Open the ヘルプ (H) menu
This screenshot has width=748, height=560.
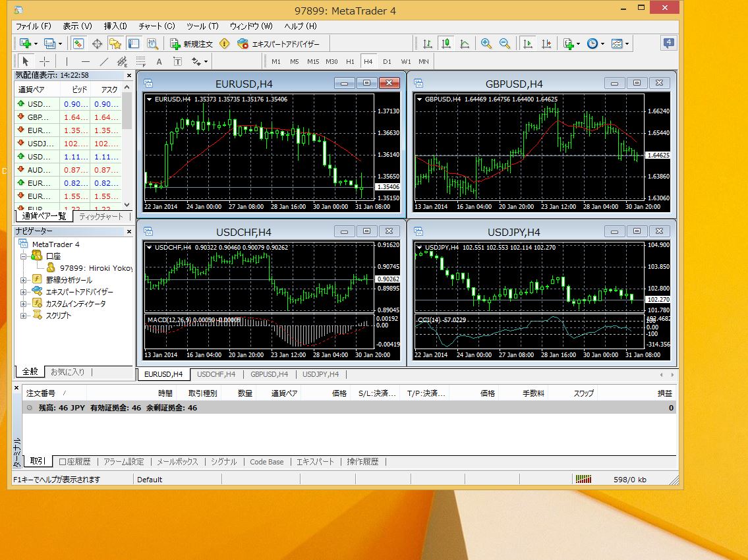301,26
